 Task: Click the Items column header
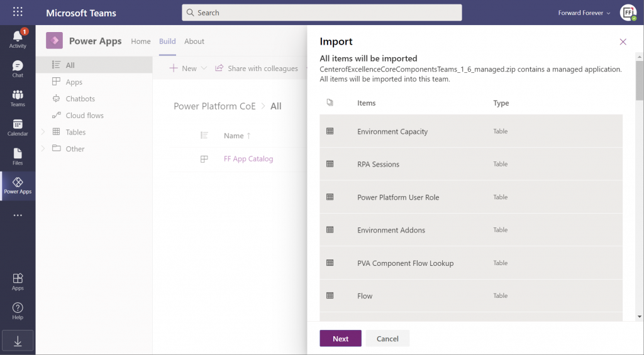pyautogui.click(x=367, y=103)
